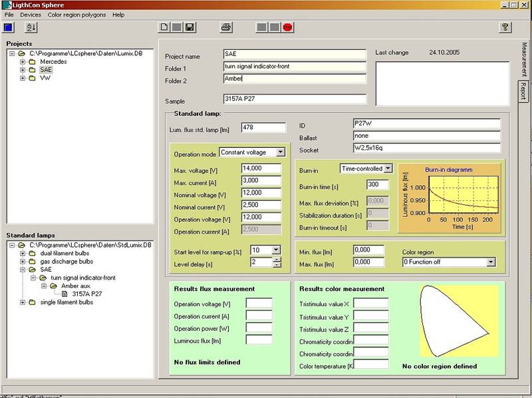Open the Color region dropdown

click(491, 262)
